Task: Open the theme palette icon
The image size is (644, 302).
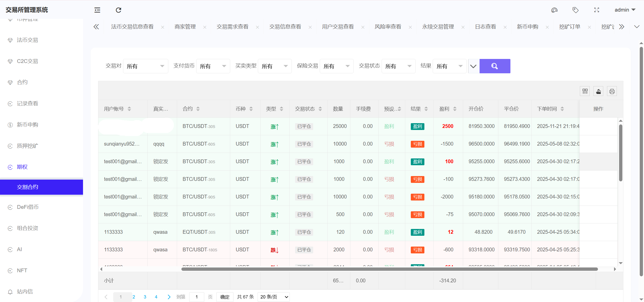Action: click(x=554, y=10)
